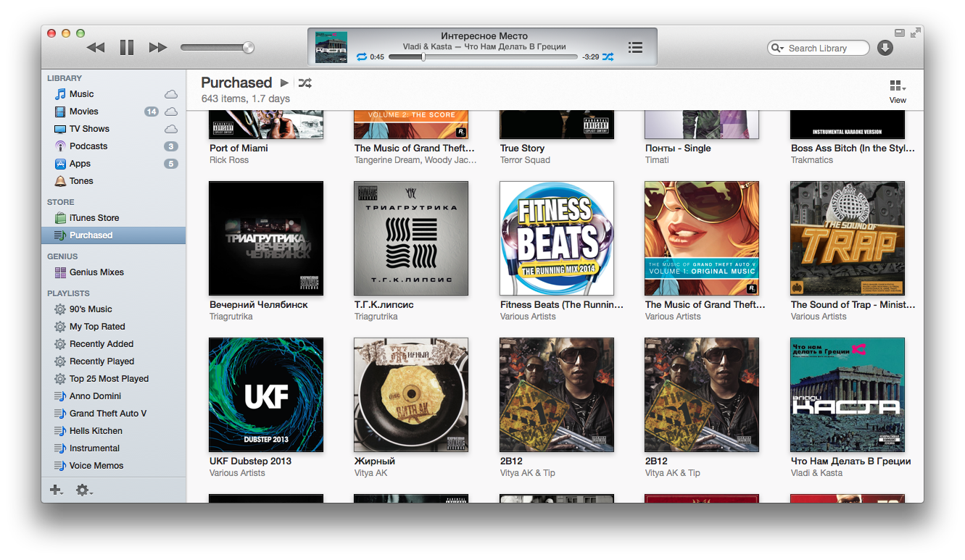Adjust the volume slider knob
Viewport: 965px width, 560px height.
[x=248, y=48]
